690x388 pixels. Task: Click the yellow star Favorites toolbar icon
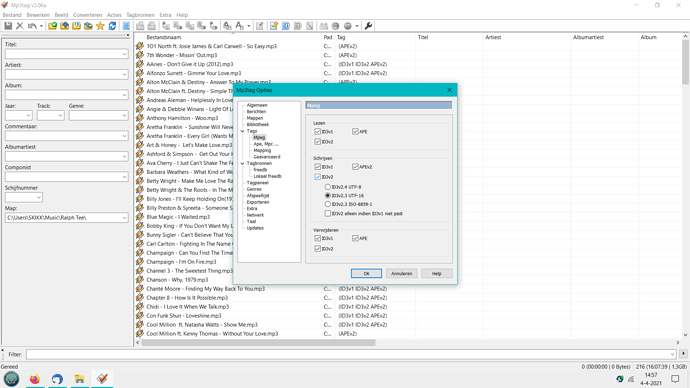(100, 26)
